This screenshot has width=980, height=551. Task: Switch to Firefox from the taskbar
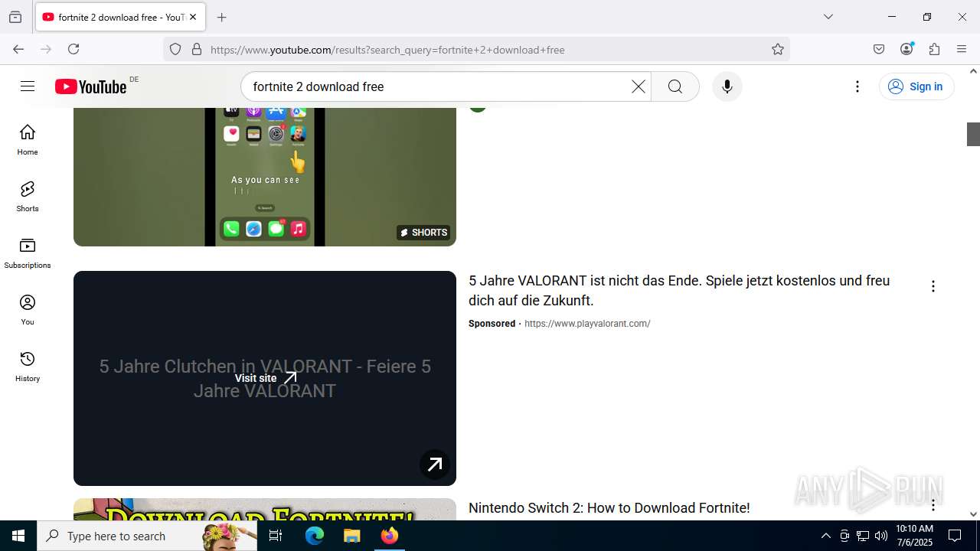[390, 536]
